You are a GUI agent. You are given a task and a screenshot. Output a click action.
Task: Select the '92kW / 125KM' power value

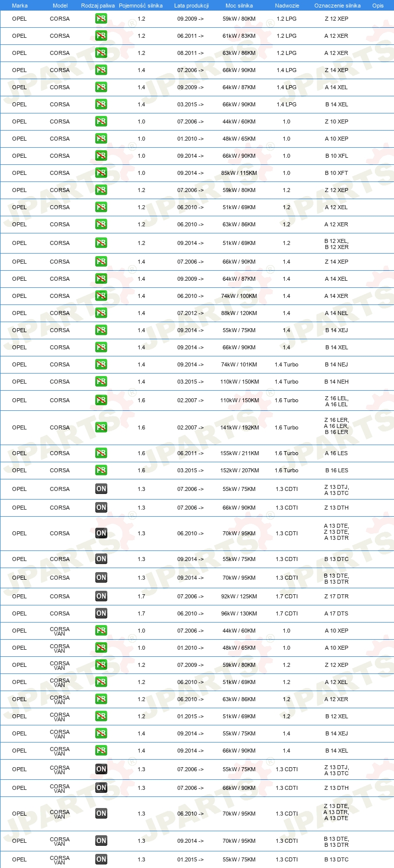click(239, 596)
